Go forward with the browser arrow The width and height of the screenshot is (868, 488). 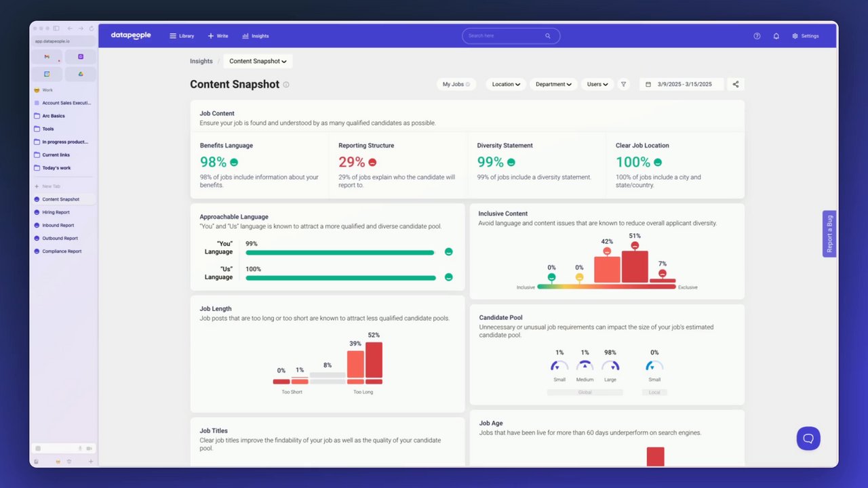[81, 28]
